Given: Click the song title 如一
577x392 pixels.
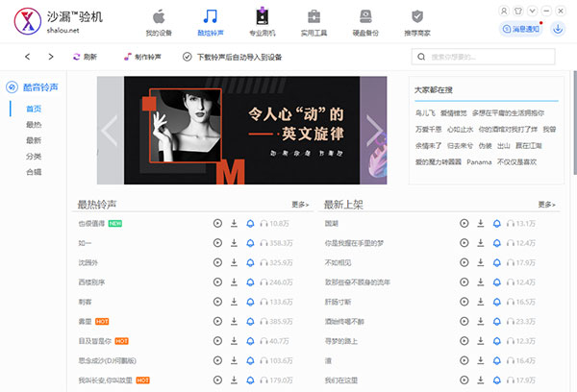Looking at the screenshot, I should pyautogui.click(x=85, y=243).
